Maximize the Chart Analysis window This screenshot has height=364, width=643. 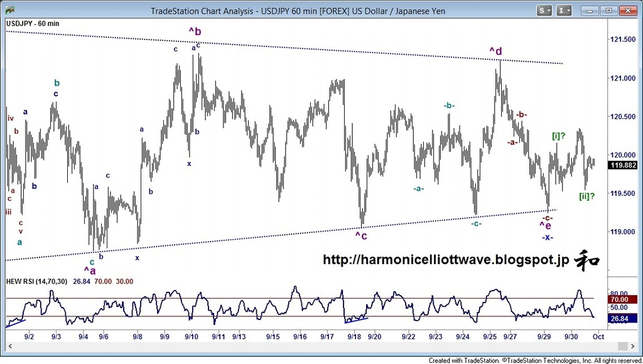coord(609,11)
